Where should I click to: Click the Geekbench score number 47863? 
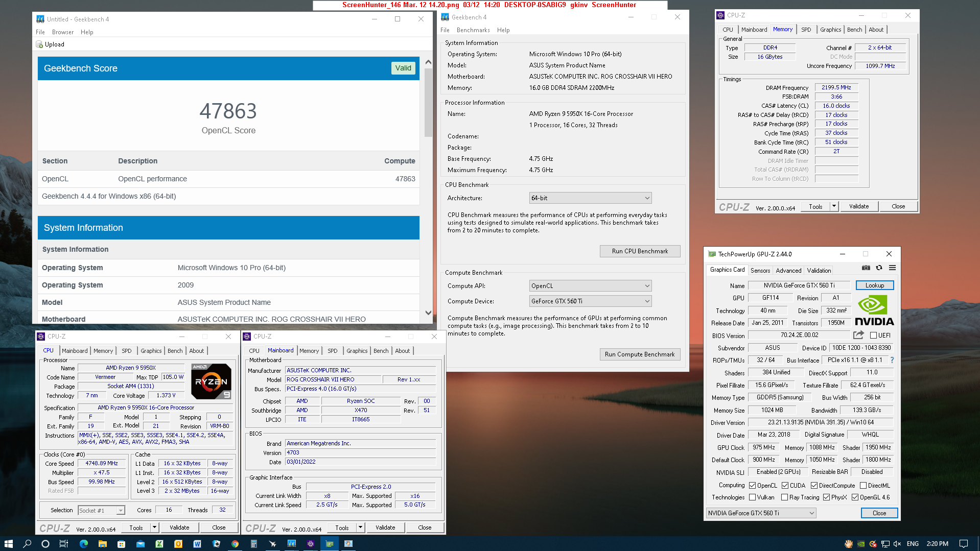coord(228,111)
